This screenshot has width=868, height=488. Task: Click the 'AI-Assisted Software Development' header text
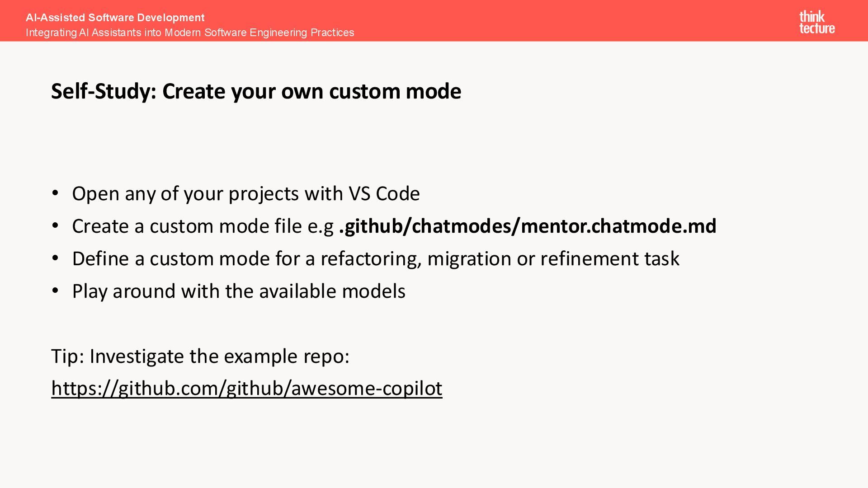115,18
